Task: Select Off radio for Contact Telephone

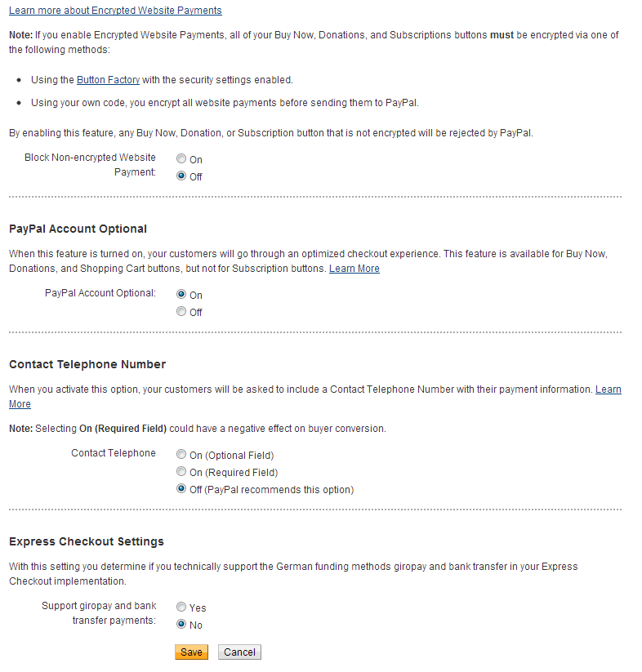Action: (181, 489)
